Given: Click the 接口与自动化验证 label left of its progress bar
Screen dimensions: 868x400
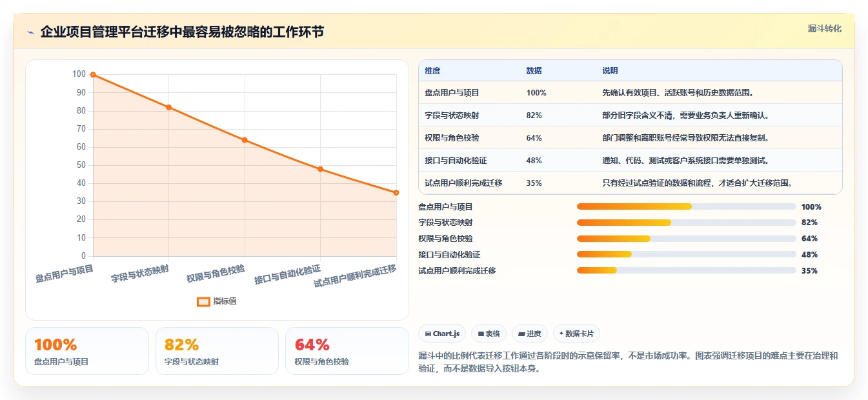Looking at the screenshot, I should click(x=449, y=255).
